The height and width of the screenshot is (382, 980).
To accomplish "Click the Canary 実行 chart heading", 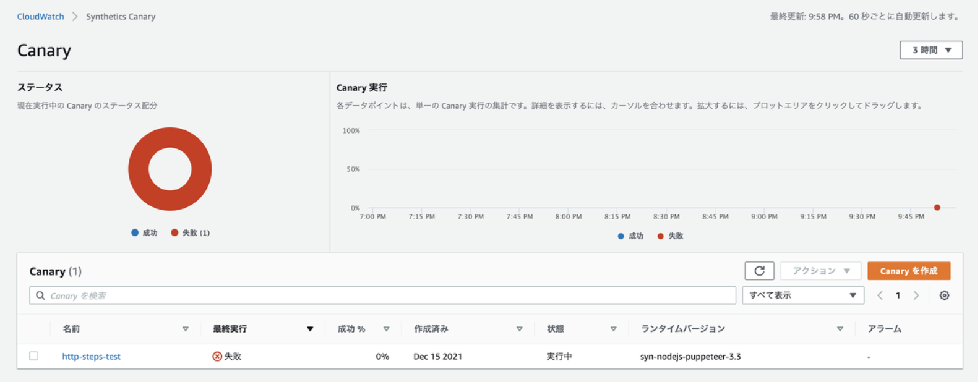I will 361,88.
